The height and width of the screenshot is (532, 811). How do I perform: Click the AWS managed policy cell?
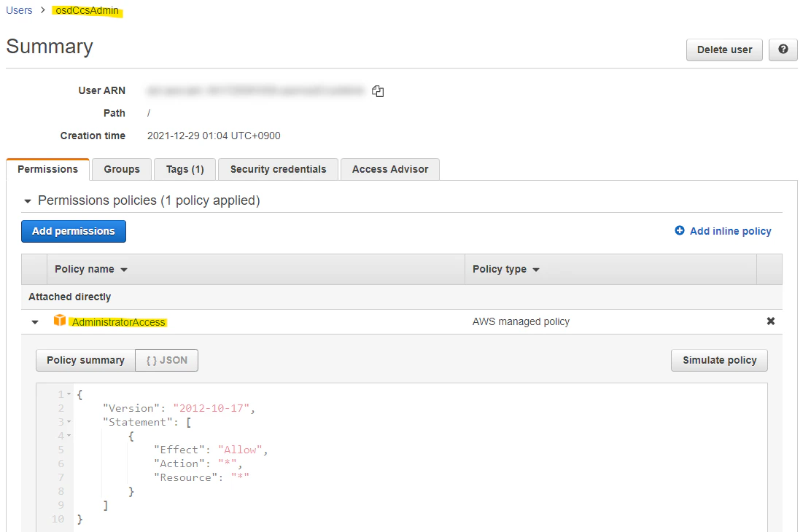pyautogui.click(x=521, y=321)
